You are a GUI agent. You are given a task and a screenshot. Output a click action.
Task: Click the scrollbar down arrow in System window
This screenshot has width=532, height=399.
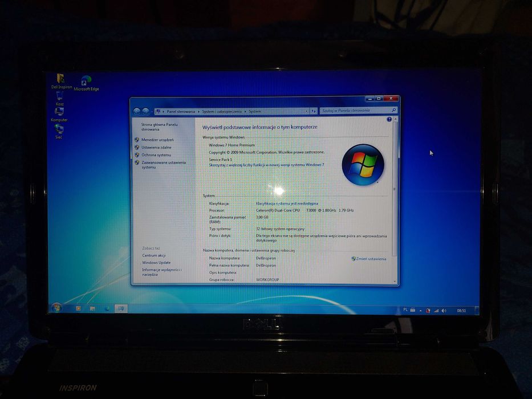(395, 281)
